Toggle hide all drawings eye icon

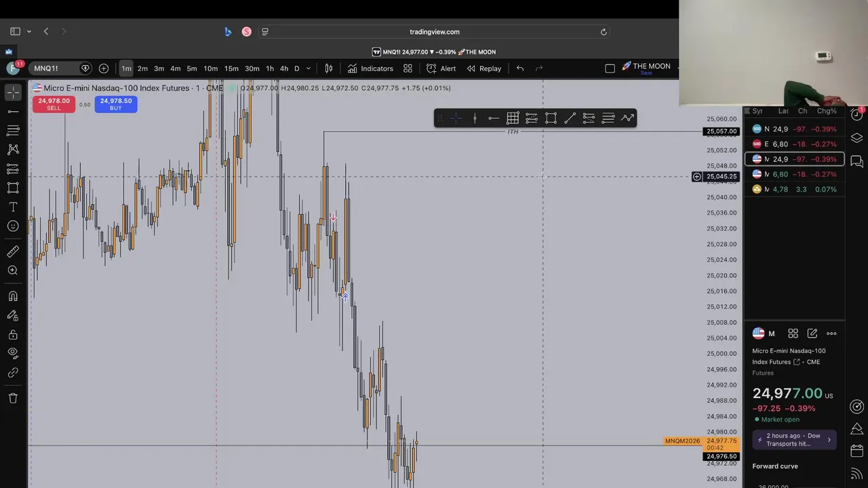[13, 353]
